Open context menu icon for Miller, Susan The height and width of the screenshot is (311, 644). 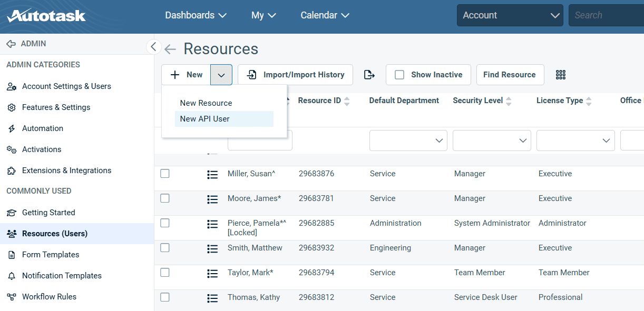tap(212, 175)
